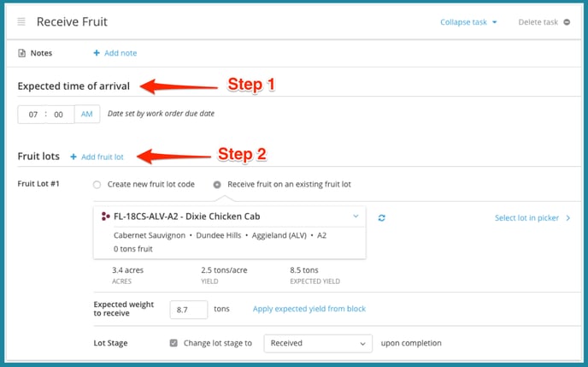Click Date set by work order due date
This screenshot has width=588, height=367.
tap(161, 113)
